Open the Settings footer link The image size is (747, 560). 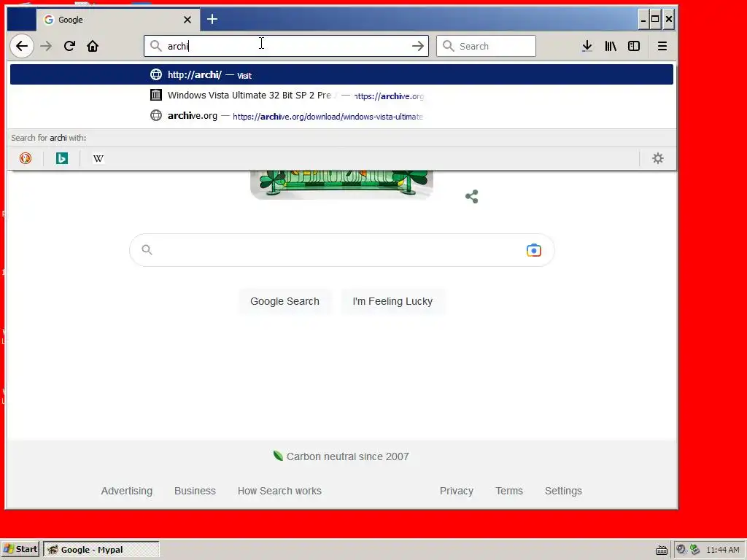(563, 491)
